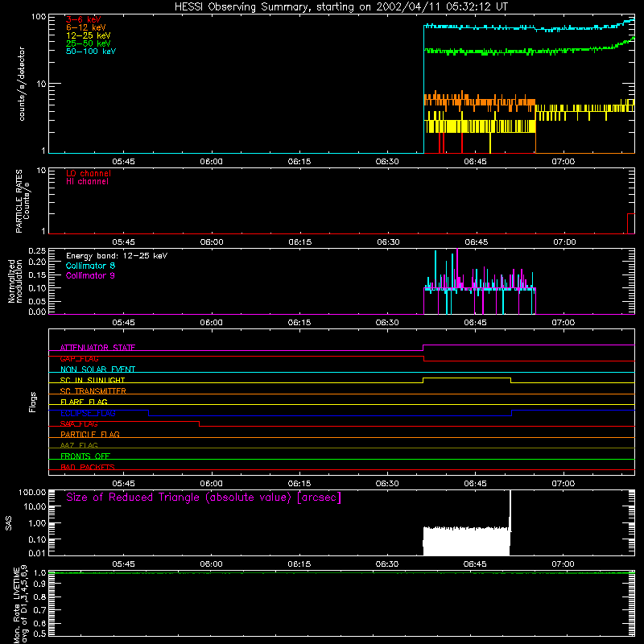Click the 100.00 tick on SAS axis
This screenshot has height=644, width=644.
(x=32, y=492)
